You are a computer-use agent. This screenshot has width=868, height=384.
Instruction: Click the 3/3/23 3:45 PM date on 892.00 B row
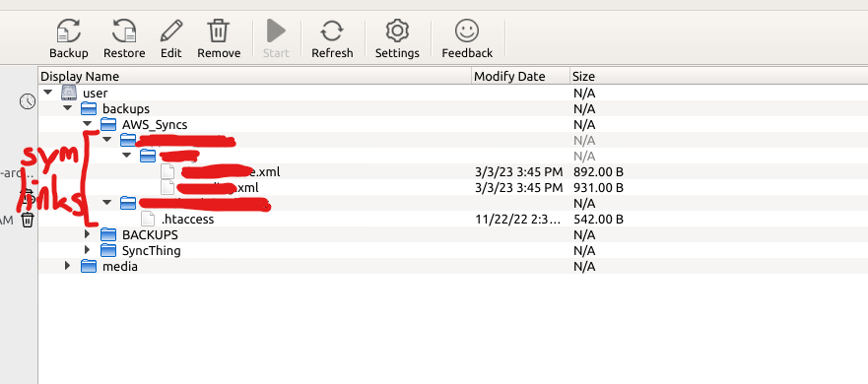pyautogui.click(x=518, y=171)
